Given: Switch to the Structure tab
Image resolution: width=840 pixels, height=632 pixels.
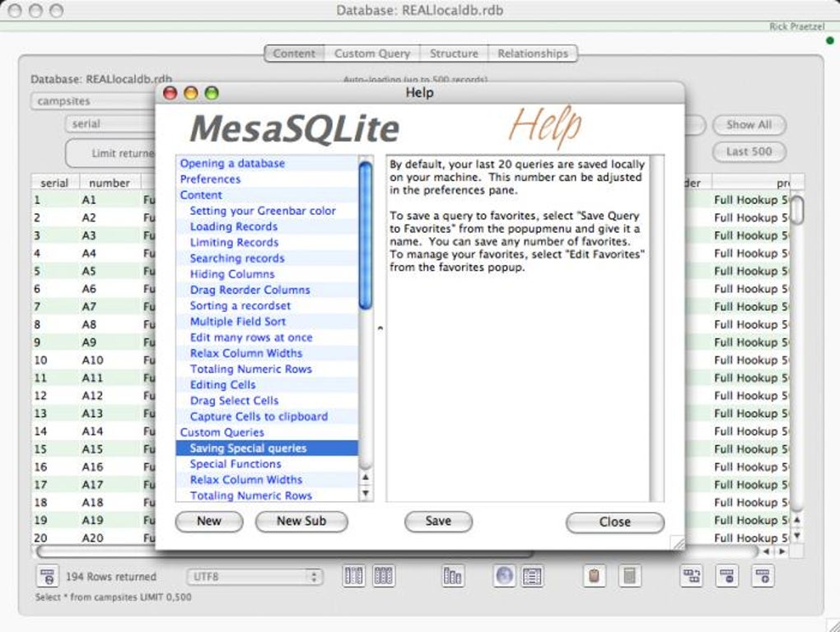Looking at the screenshot, I should coord(454,53).
